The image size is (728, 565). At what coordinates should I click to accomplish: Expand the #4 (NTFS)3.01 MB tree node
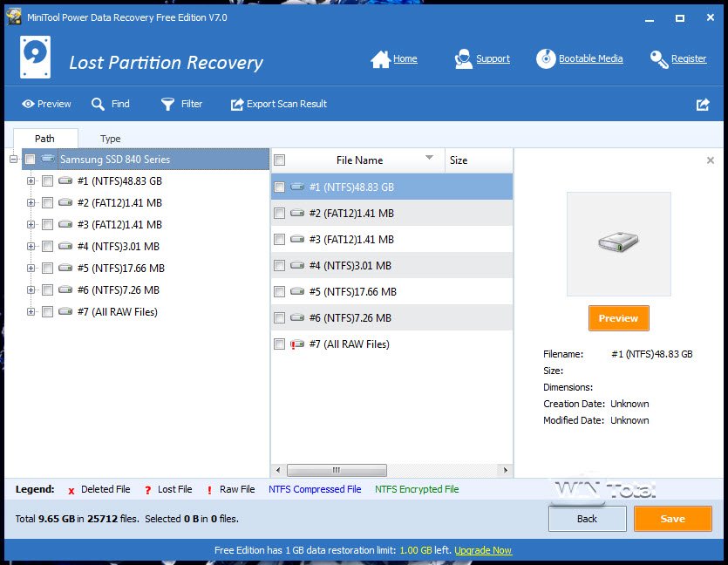[x=31, y=247]
